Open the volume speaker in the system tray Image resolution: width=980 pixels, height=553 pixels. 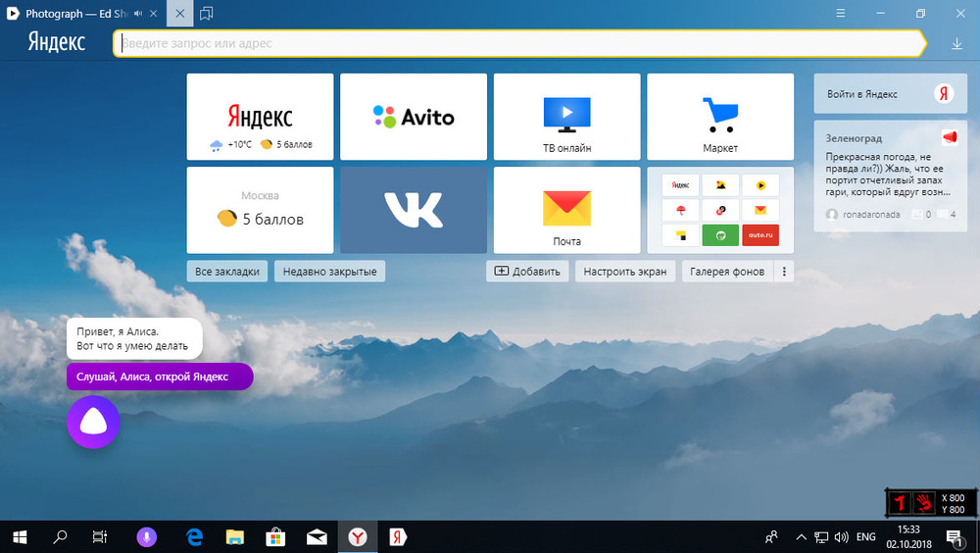pos(842,536)
